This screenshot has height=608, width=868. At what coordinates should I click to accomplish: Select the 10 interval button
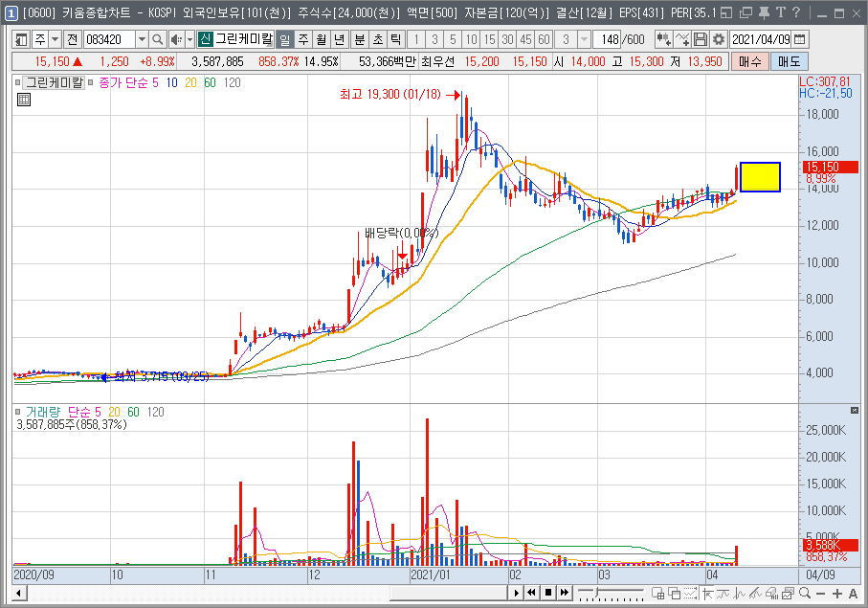(471, 39)
